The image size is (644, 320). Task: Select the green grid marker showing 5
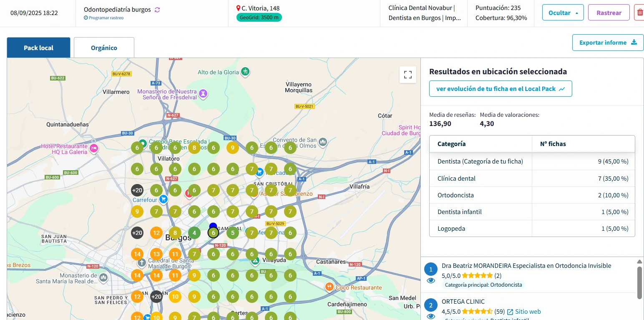[x=233, y=233]
